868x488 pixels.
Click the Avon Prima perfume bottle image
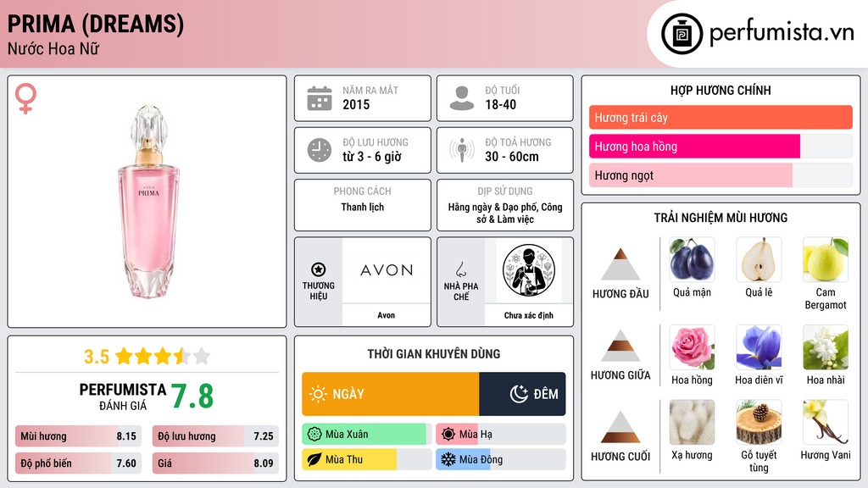[148, 202]
